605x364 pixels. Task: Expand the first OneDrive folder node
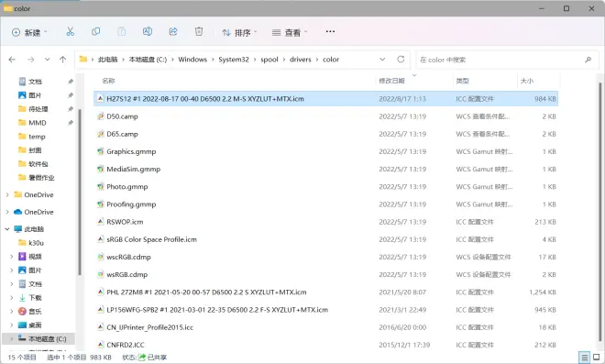pyautogui.click(x=7, y=194)
